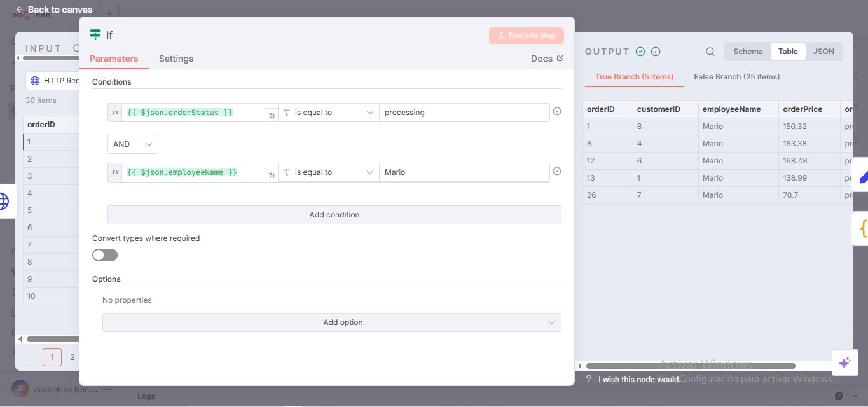Click output cell with price 168.48

[809, 161]
